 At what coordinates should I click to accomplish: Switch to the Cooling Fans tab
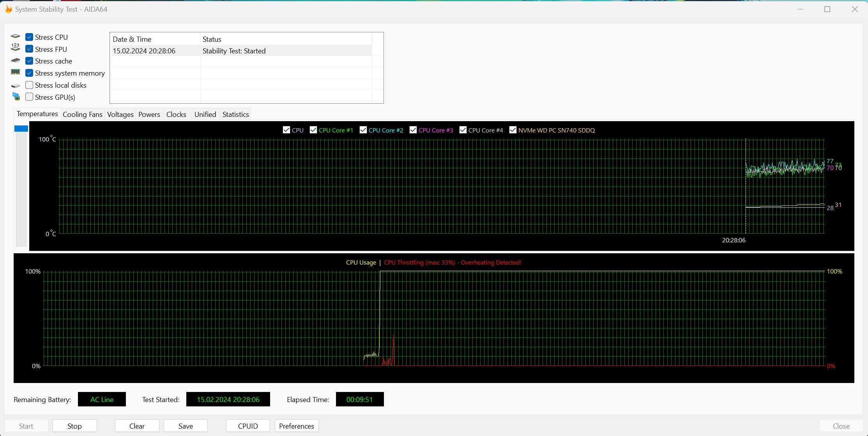(82, 114)
